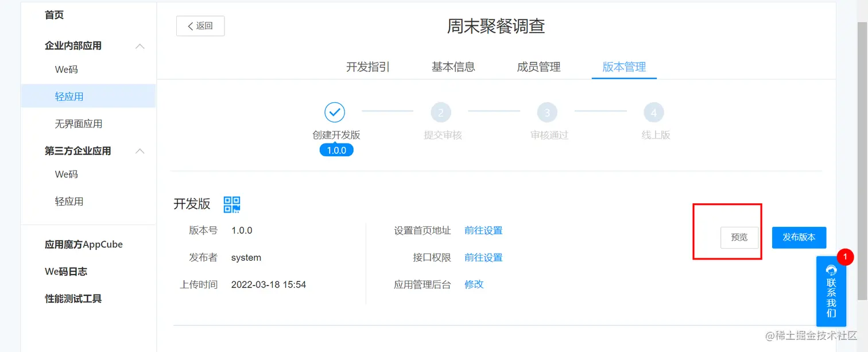
Task: Switch to the 开发指引 tab
Action: 368,67
